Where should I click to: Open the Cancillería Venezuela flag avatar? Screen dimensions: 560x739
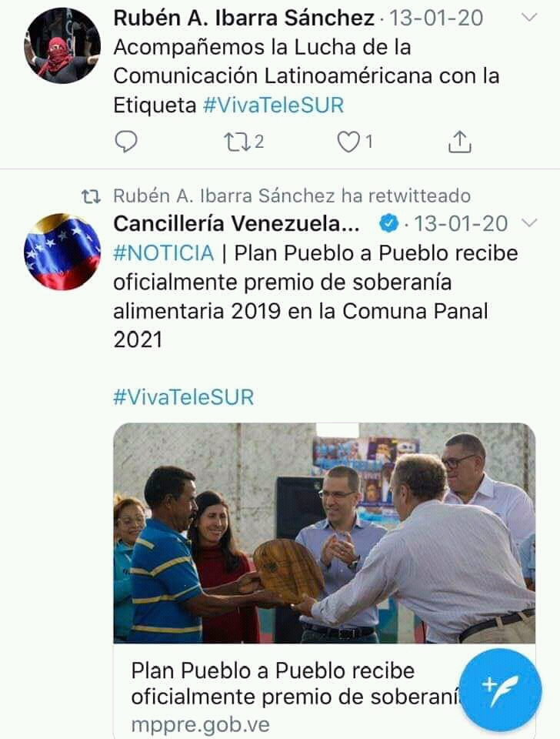[62, 252]
